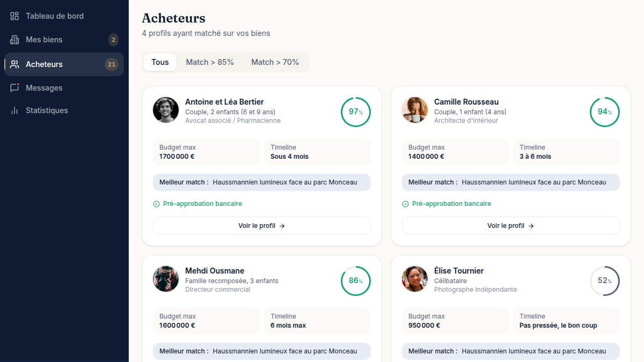644x362 pixels.
Task: Click Mehdi Ousmane's avatar photo
Action: [166, 279]
